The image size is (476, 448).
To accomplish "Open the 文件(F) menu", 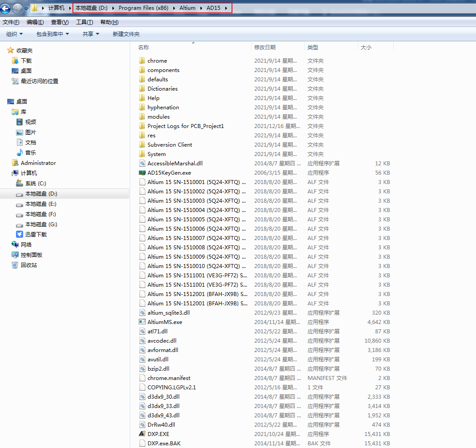I will pos(11,22).
